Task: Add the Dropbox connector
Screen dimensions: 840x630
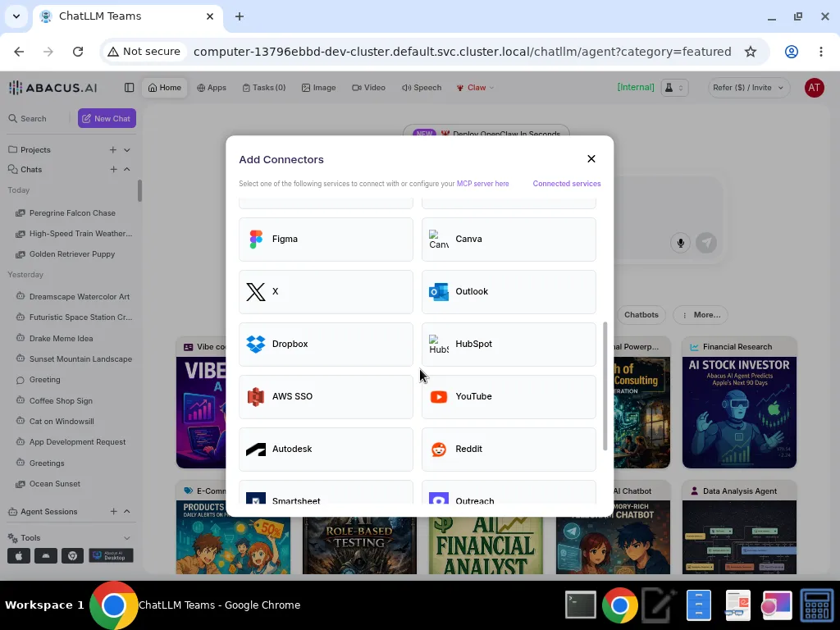Action: click(326, 344)
